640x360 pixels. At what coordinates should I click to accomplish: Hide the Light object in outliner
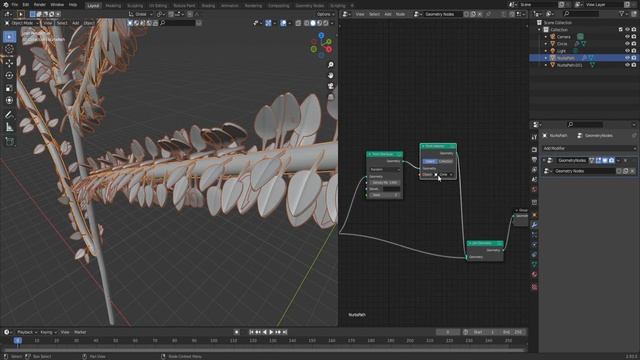pos(627,51)
